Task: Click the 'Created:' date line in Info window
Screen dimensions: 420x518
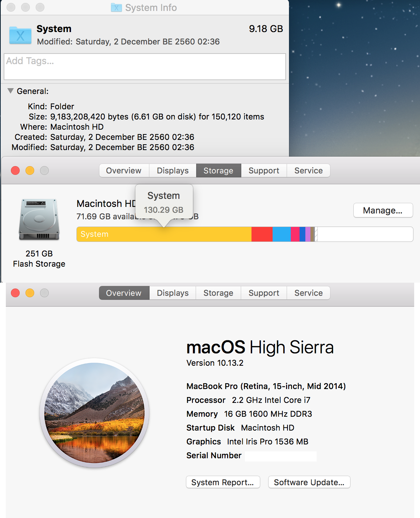Action: click(x=104, y=137)
